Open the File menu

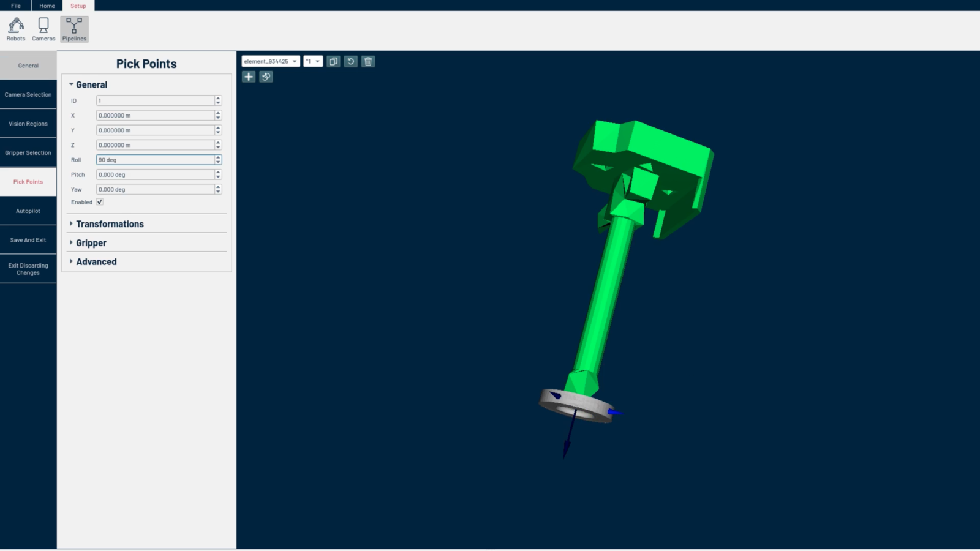coord(15,6)
